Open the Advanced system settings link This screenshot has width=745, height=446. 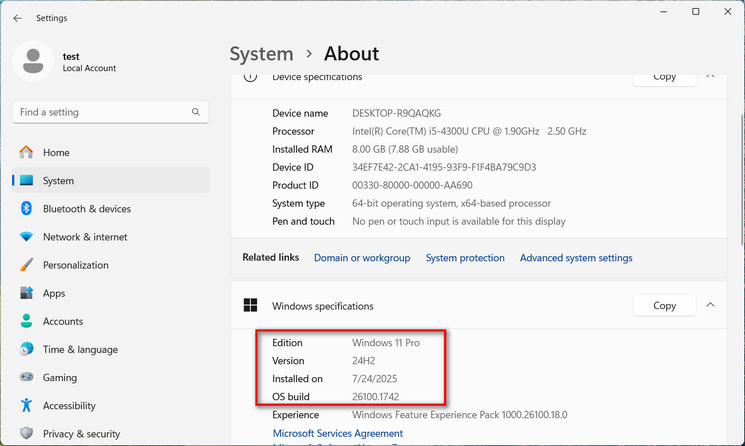[x=576, y=258]
